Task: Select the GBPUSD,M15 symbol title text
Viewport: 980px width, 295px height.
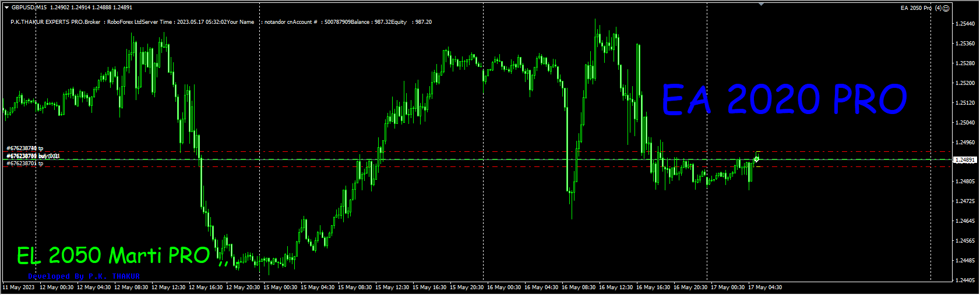Action: [29, 8]
